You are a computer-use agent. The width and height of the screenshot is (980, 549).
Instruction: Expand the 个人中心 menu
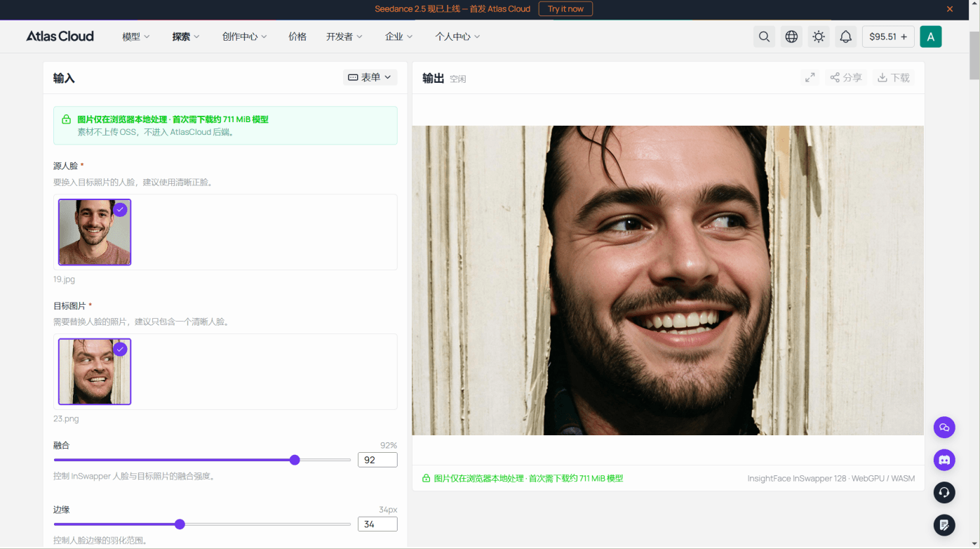(457, 37)
